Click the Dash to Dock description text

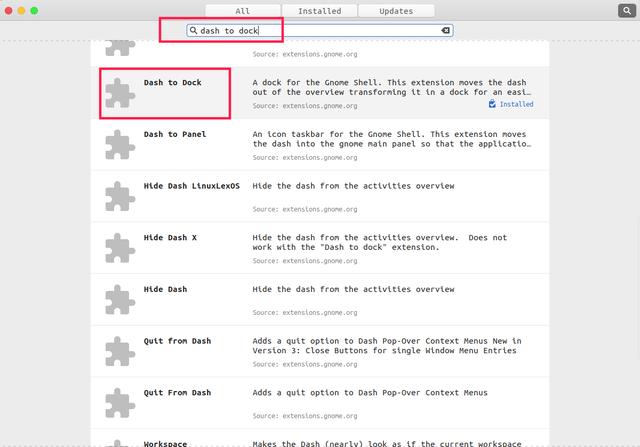click(392, 87)
